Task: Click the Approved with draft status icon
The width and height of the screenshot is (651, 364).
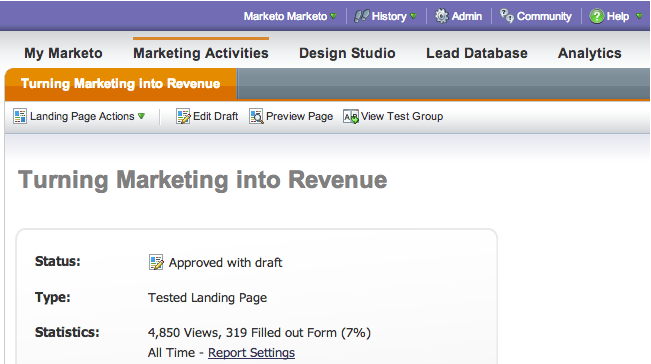Action: (x=156, y=262)
